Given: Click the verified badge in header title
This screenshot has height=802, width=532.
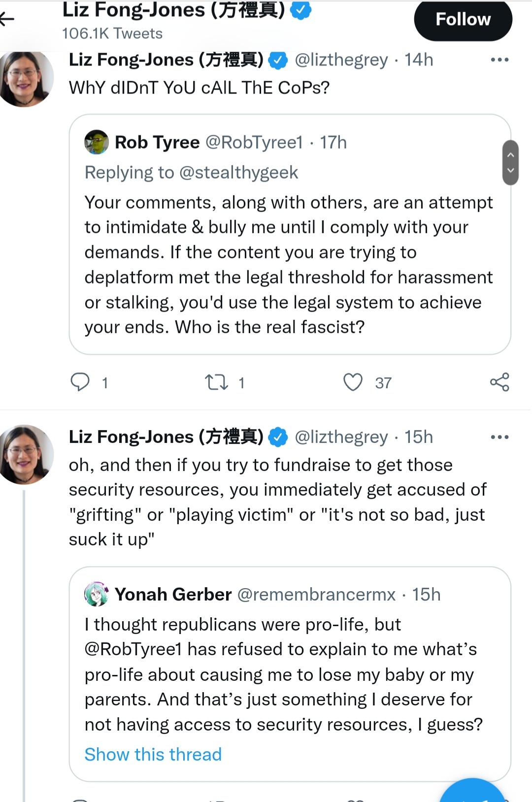Looking at the screenshot, I should (300, 10).
